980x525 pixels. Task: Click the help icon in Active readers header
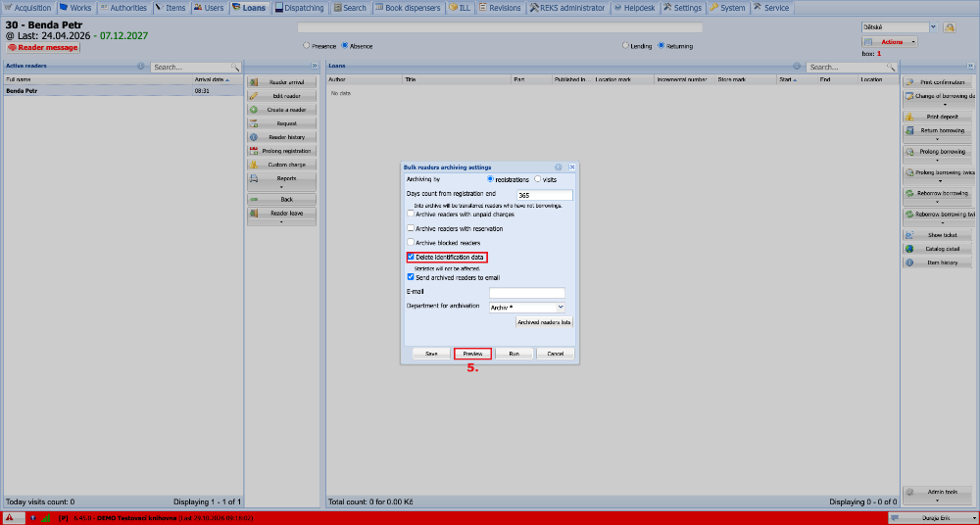point(140,66)
